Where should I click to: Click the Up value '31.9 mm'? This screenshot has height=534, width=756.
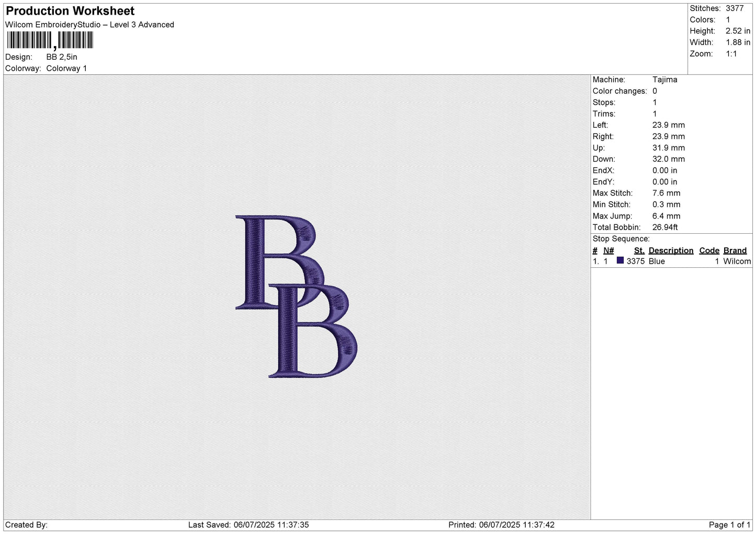coord(669,148)
